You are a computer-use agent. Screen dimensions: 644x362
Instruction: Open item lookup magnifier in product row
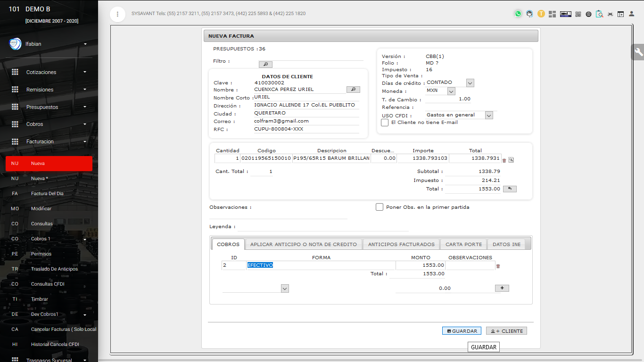click(x=511, y=160)
